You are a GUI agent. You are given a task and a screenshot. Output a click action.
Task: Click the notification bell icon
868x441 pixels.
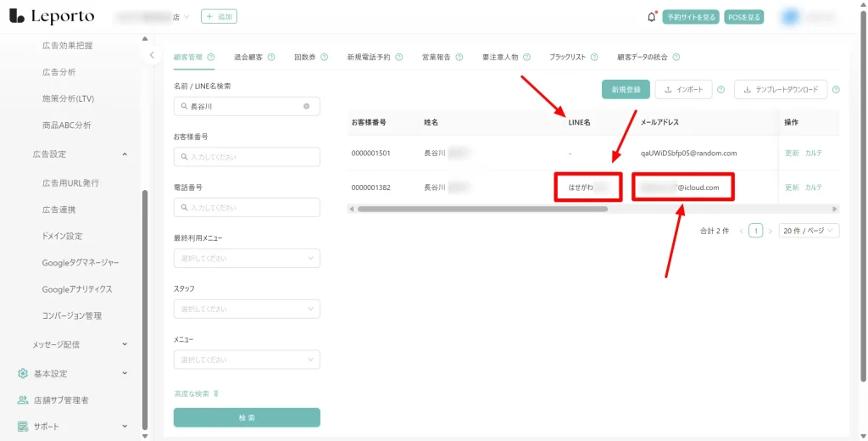pos(651,17)
